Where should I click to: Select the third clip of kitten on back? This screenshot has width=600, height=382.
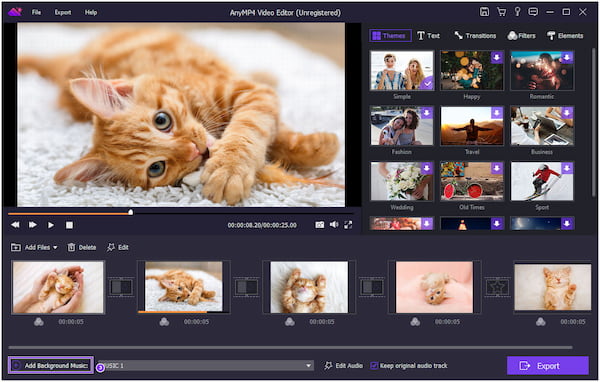tap(309, 287)
